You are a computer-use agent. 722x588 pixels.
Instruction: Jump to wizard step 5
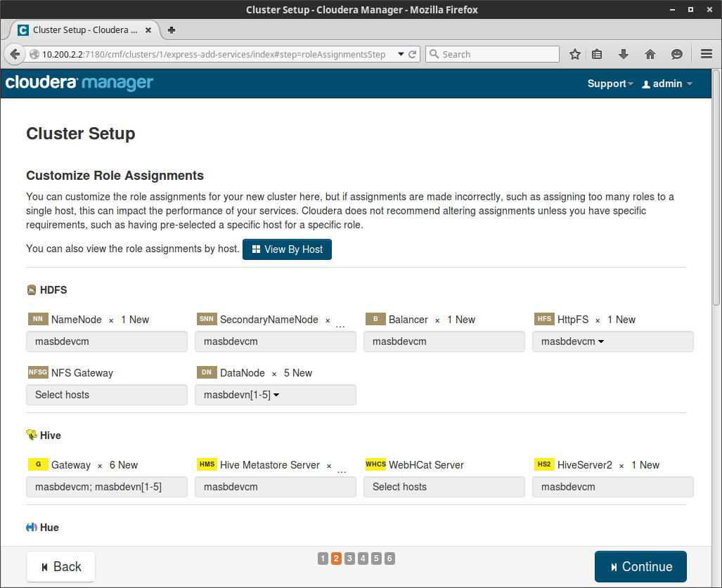click(376, 558)
